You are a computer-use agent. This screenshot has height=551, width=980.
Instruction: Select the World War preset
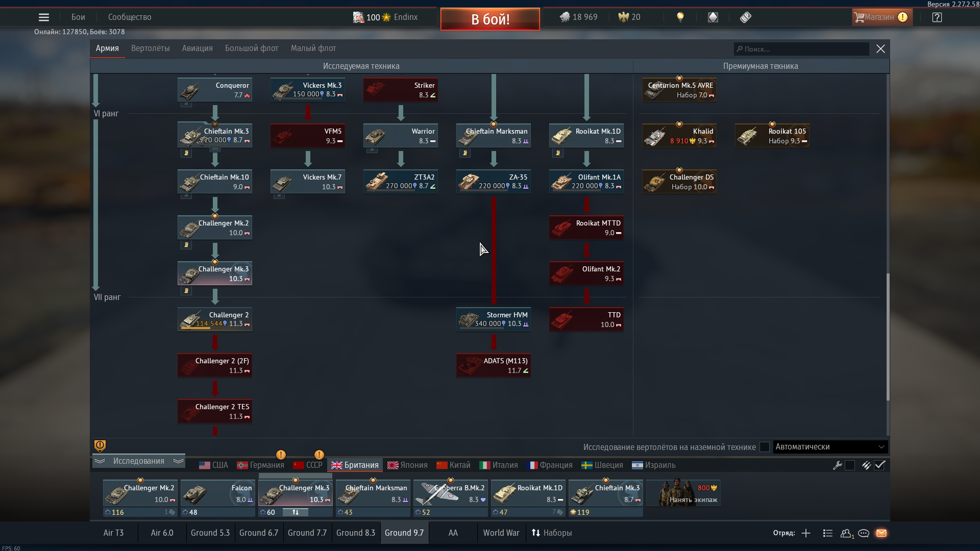501,533
